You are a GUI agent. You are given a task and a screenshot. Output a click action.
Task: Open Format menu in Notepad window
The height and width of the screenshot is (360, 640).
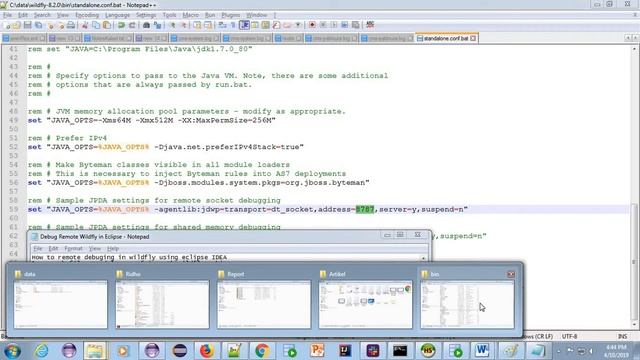[x=73, y=249]
